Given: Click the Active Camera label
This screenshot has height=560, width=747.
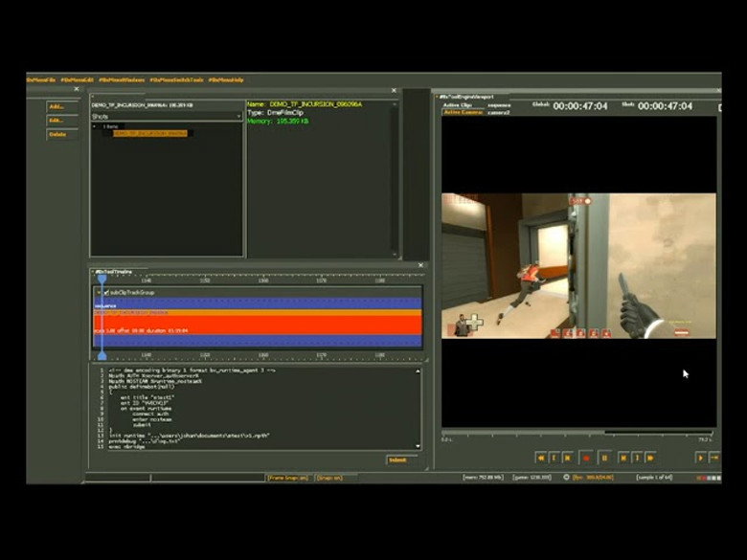Looking at the screenshot, I should 464,112.
